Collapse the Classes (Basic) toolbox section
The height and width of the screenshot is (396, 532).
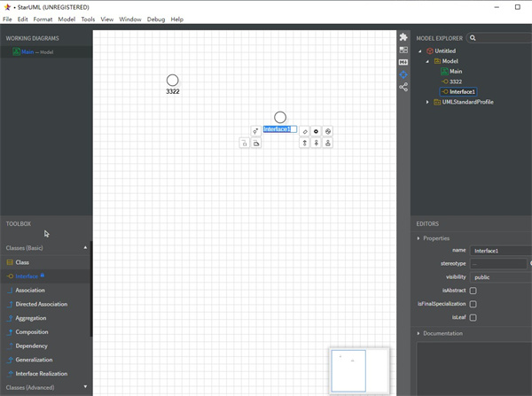coord(86,248)
